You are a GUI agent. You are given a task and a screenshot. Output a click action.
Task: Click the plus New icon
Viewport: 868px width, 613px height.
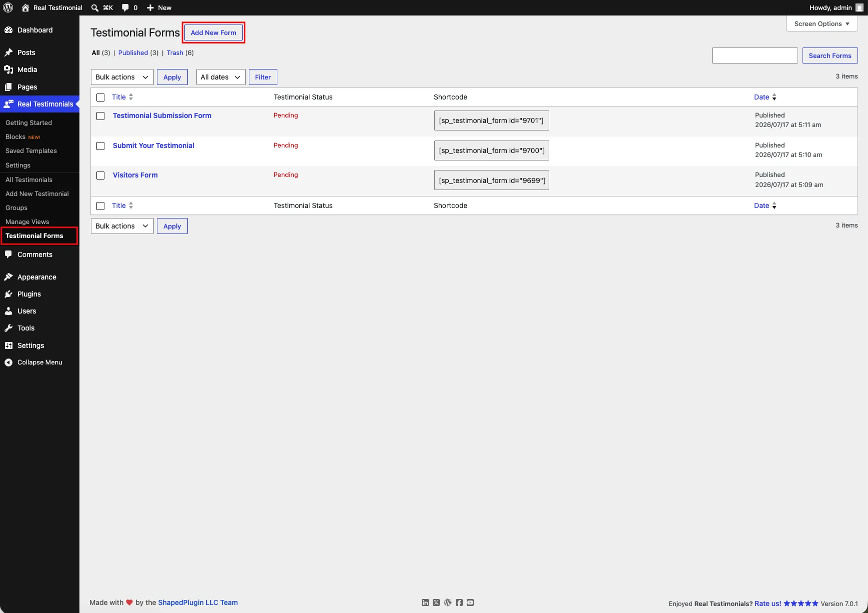coord(150,7)
